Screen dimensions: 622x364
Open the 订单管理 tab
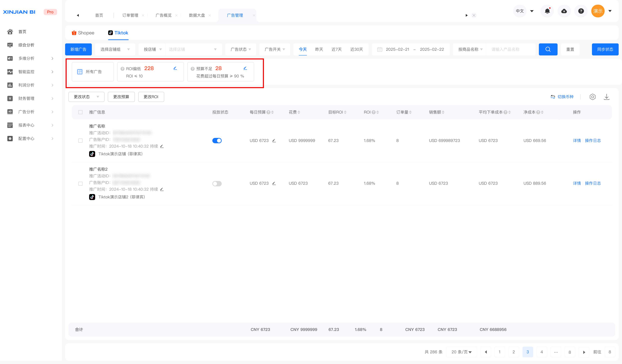[130, 15]
